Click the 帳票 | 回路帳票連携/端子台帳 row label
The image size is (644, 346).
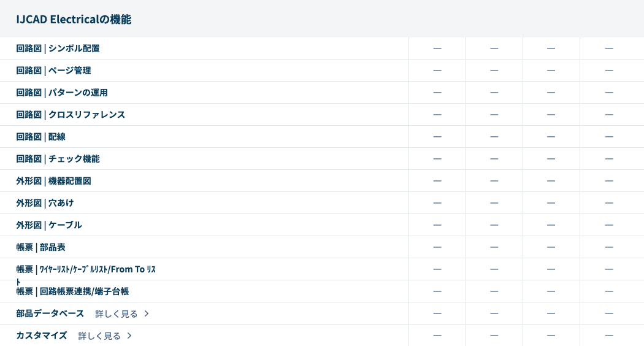(72, 291)
